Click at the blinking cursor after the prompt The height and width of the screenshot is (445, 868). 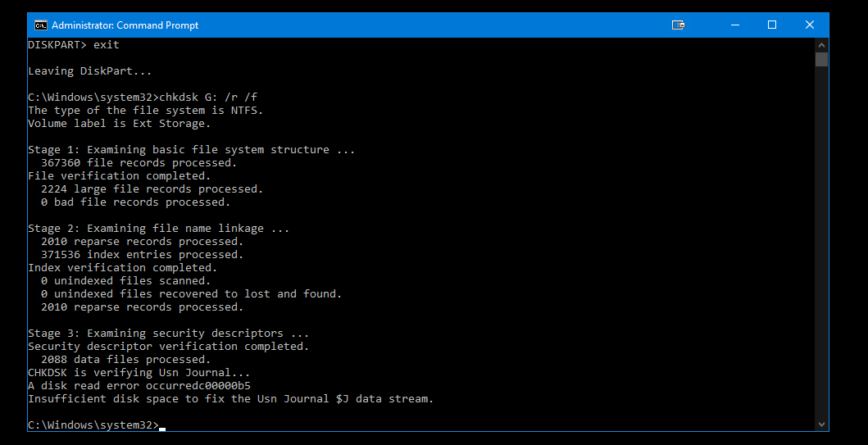pyautogui.click(x=162, y=427)
